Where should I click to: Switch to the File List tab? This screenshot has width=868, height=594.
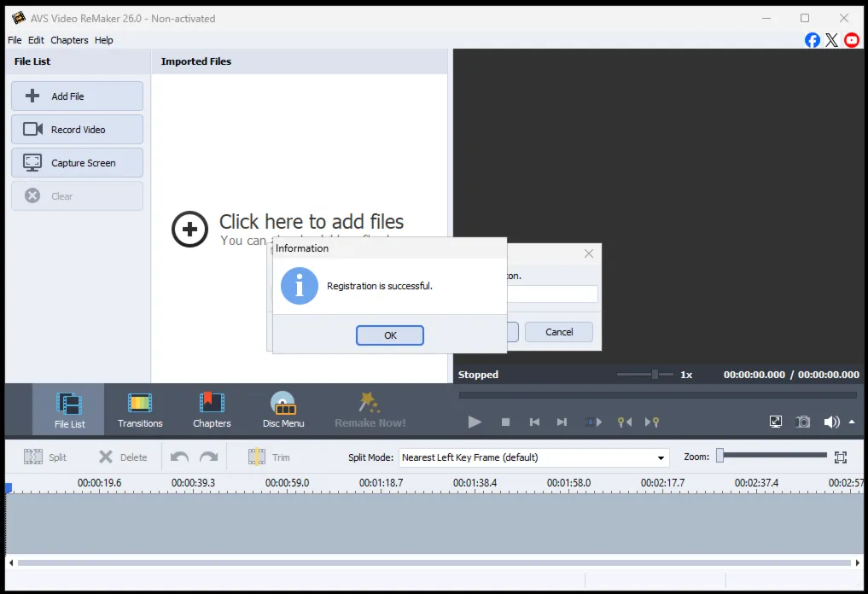69,410
